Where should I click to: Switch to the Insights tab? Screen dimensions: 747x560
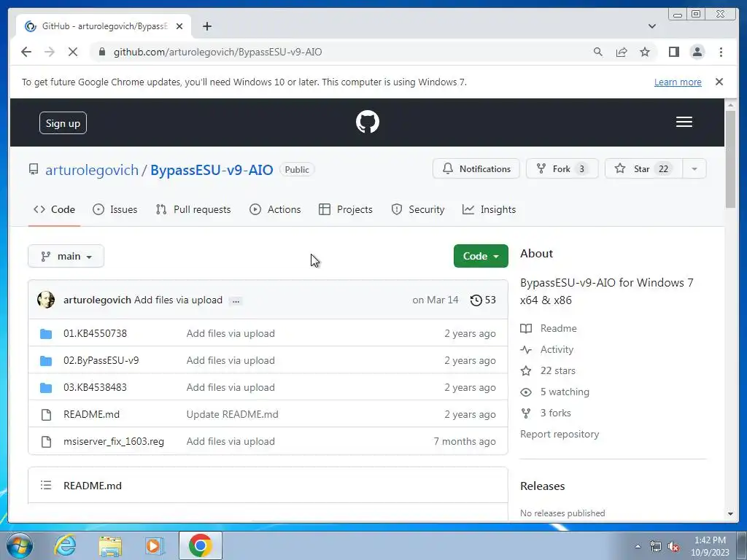489,209
